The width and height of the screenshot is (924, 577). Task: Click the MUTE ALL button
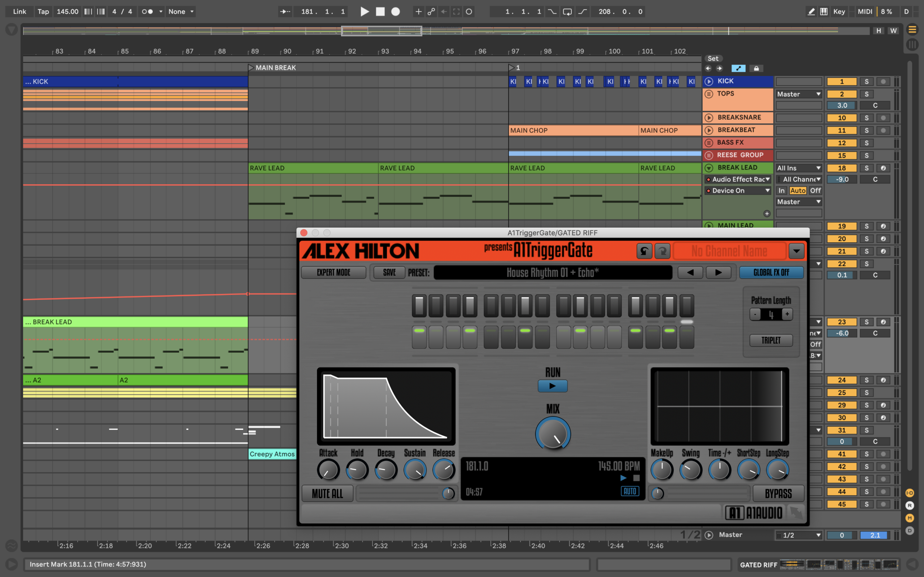327,493
